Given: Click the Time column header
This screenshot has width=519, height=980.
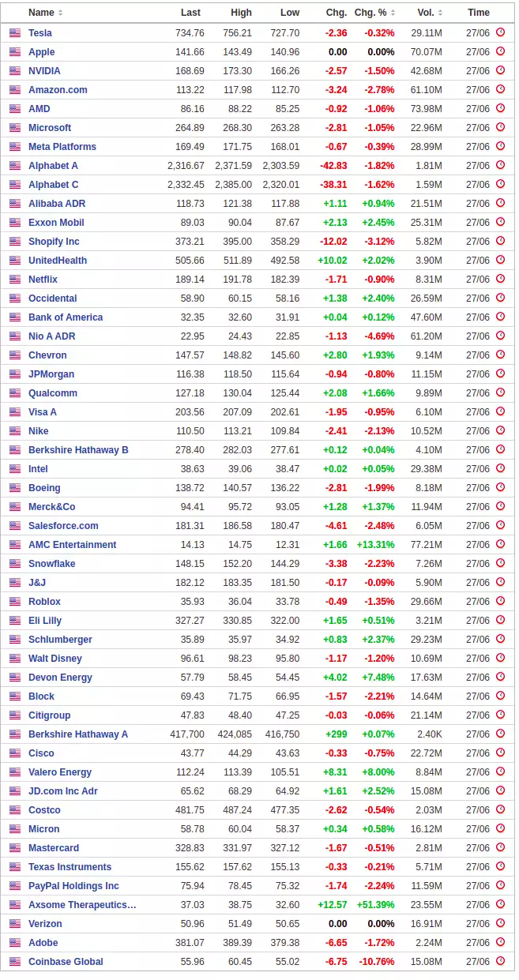Looking at the screenshot, I should click(x=479, y=13).
